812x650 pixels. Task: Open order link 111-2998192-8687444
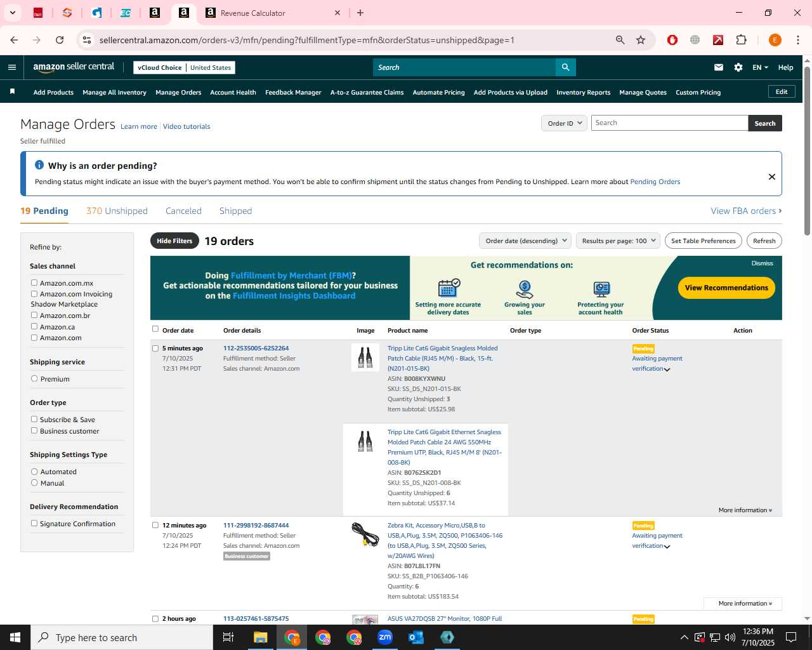pyautogui.click(x=256, y=525)
